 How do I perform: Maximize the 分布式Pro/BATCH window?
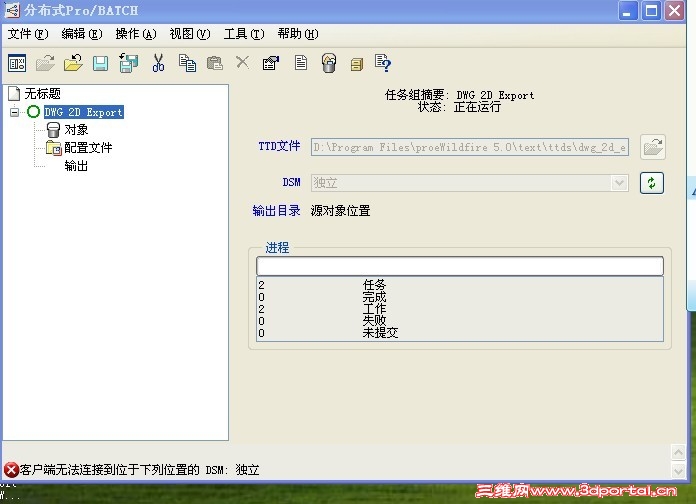[651, 11]
